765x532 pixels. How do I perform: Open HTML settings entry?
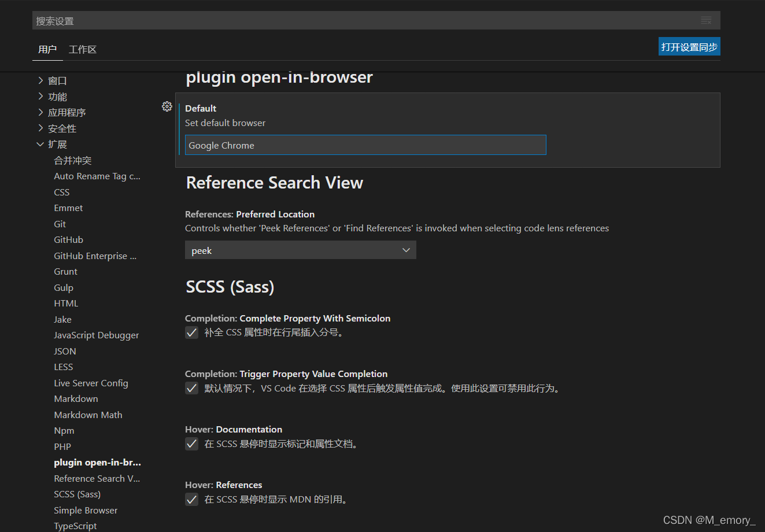[66, 303]
